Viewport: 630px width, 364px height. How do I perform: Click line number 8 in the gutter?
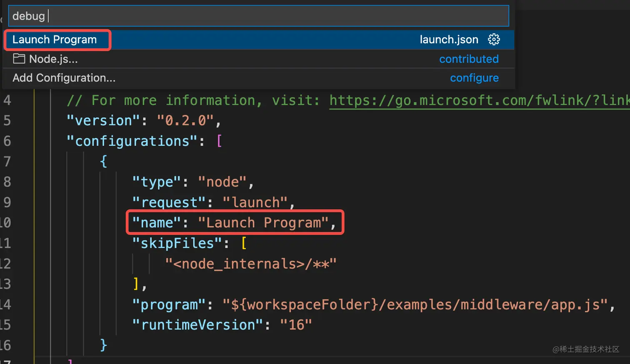click(7, 182)
